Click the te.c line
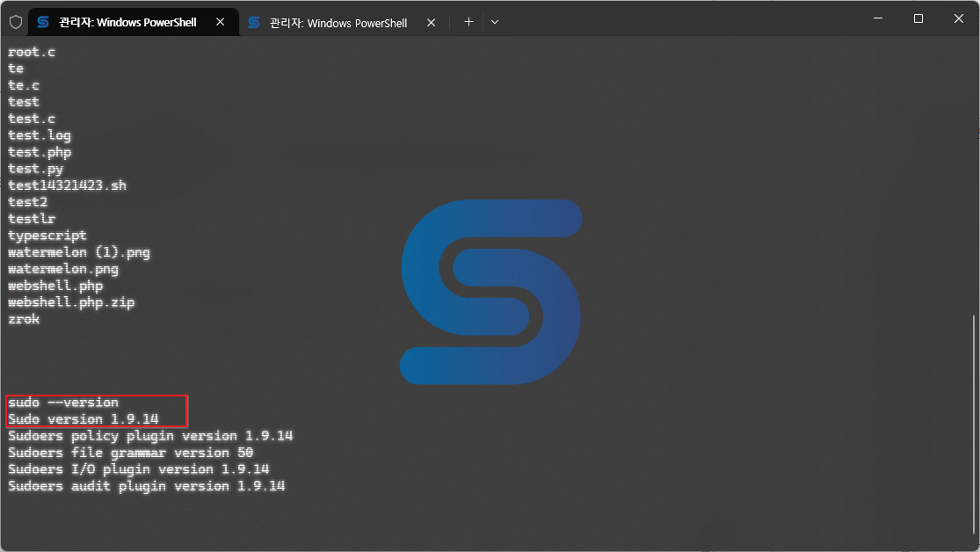Image resolution: width=980 pixels, height=552 pixels. pyautogui.click(x=24, y=85)
